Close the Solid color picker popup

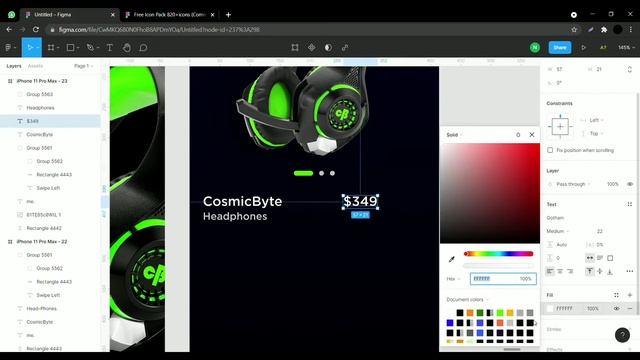click(532, 135)
